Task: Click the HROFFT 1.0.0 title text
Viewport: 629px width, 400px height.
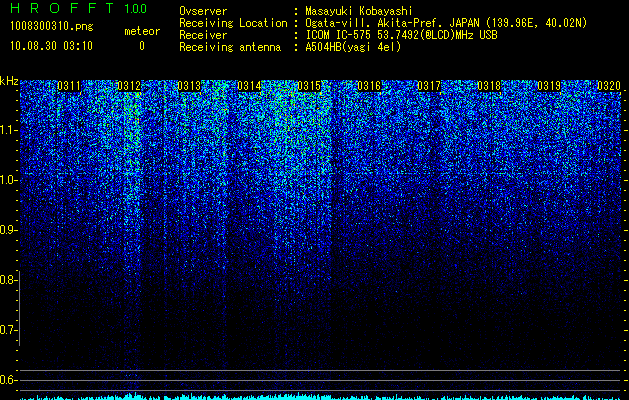Action: tap(79, 8)
